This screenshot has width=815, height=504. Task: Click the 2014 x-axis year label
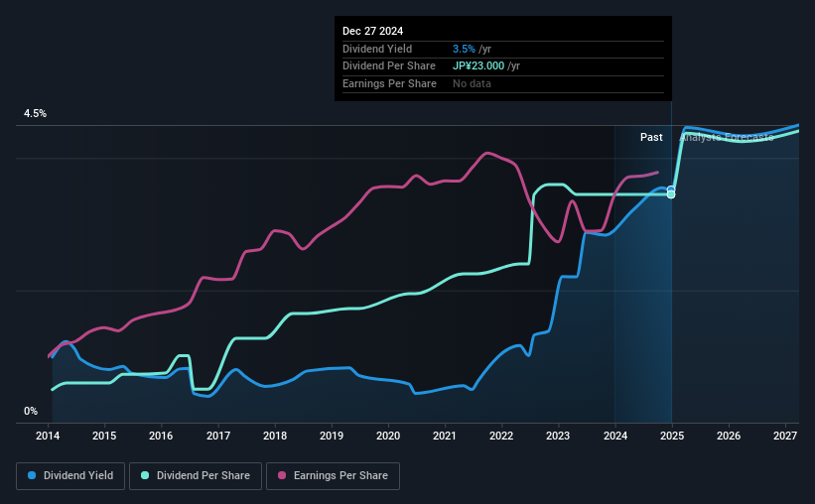pyautogui.click(x=48, y=436)
